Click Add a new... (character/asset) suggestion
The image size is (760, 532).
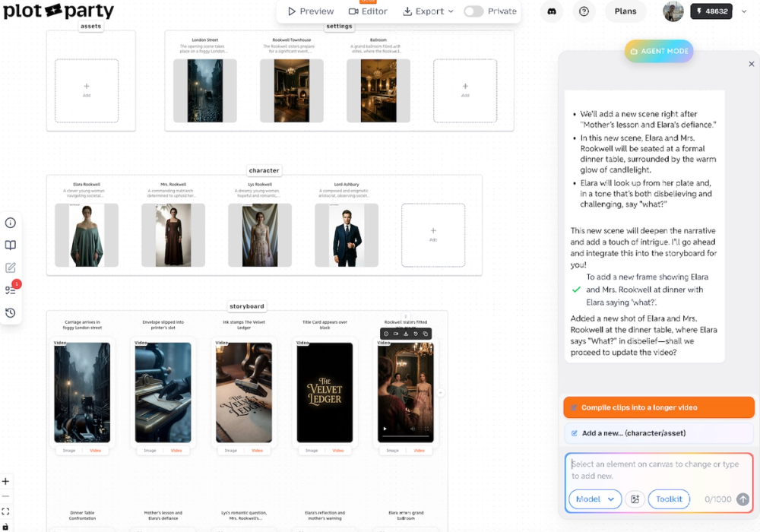pos(659,433)
